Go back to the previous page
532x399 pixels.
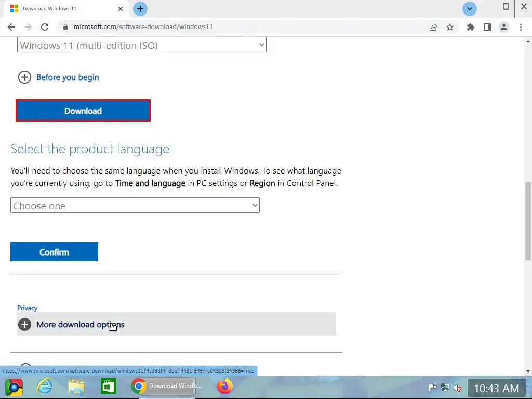pos(11,27)
